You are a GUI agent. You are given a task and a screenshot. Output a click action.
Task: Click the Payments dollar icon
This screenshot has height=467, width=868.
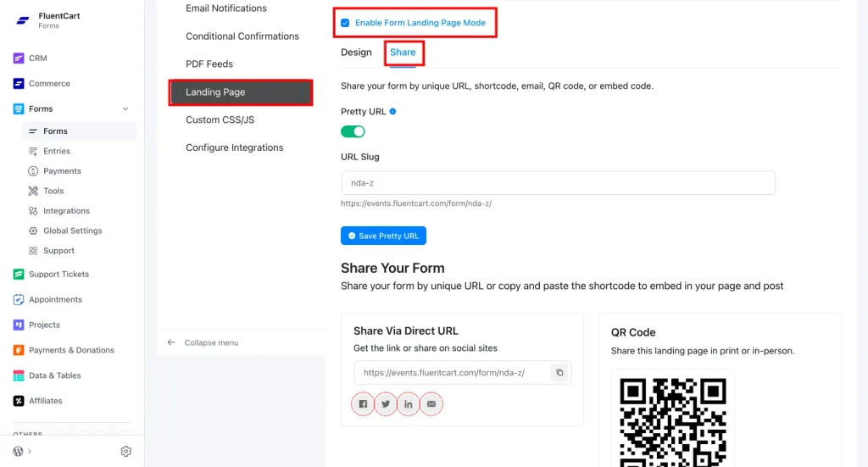pyautogui.click(x=33, y=171)
